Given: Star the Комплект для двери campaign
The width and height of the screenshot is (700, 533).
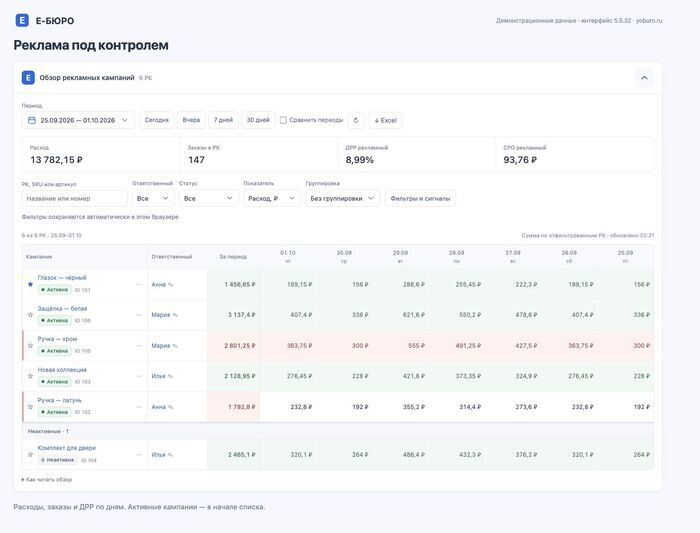Looking at the screenshot, I should pos(30,454).
